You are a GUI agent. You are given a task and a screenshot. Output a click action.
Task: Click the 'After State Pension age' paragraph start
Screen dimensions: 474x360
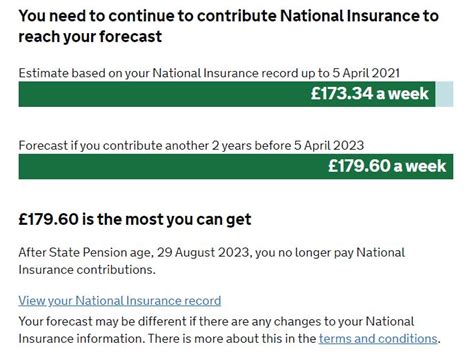click(x=85, y=252)
